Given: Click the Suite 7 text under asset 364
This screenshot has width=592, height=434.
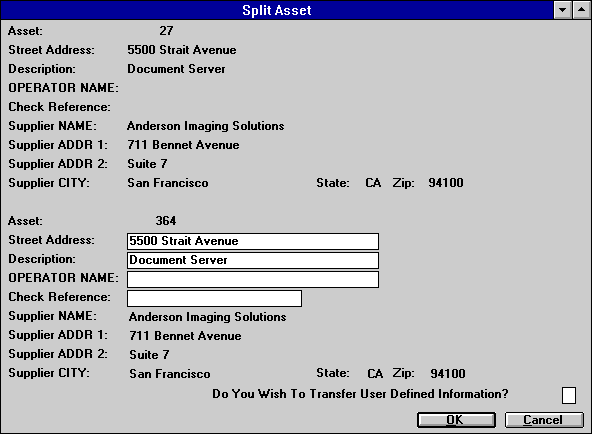Looking at the screenshot, I should pos(149,355).
